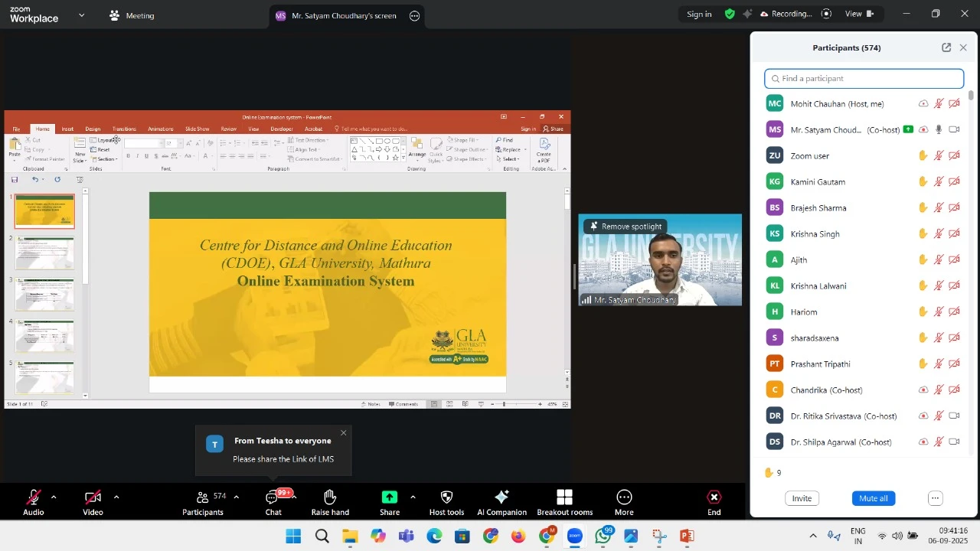Toggle the Video camera button
The height and width of the screenshot is (551, 980).
(x=93, y=502)
